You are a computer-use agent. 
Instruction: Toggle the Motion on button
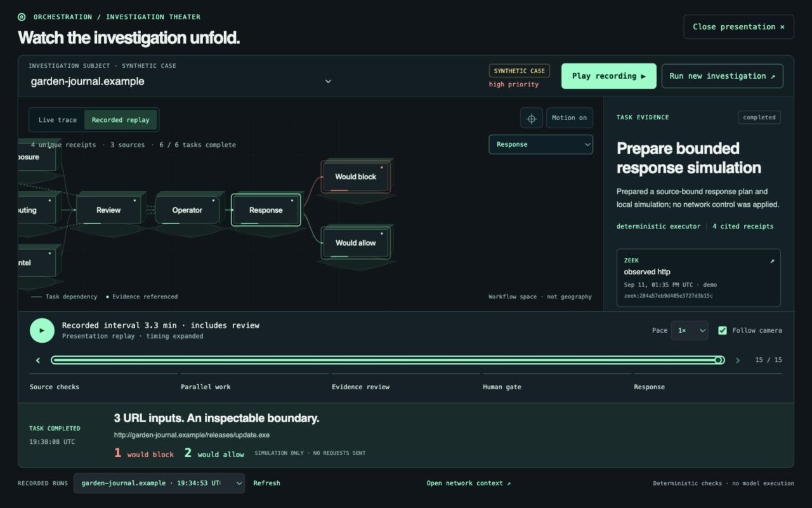(x=569, y=118)
